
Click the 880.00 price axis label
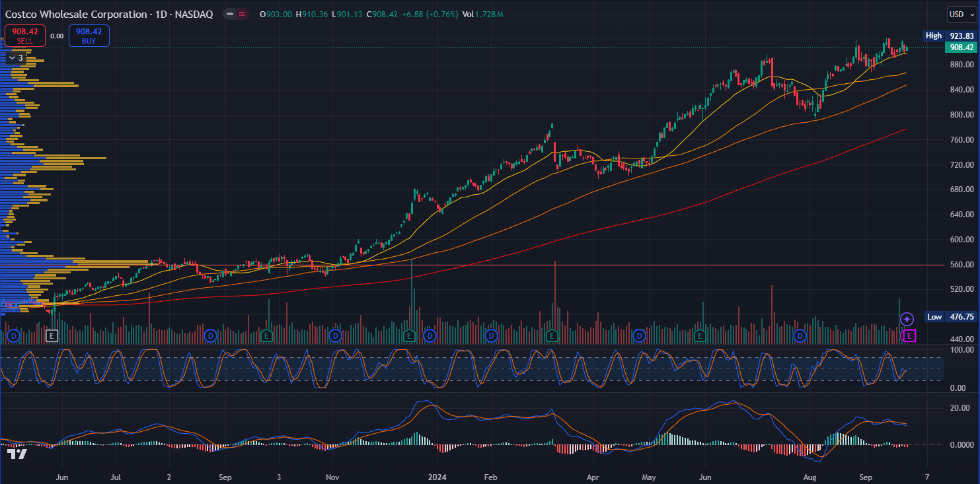pyautogui.click(x=961, y=65)
